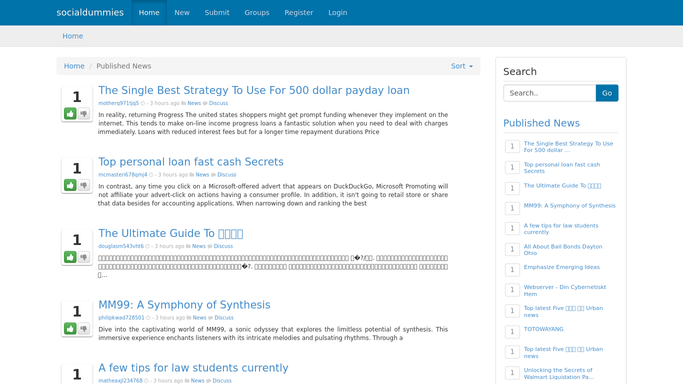Open the Register page
The image size is (683, 384).
click(299, 13)
